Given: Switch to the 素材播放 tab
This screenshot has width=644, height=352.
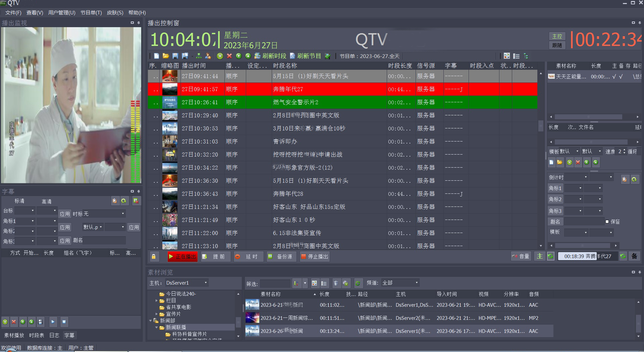Looking at the screenshot, I should (x=14, y=335).
